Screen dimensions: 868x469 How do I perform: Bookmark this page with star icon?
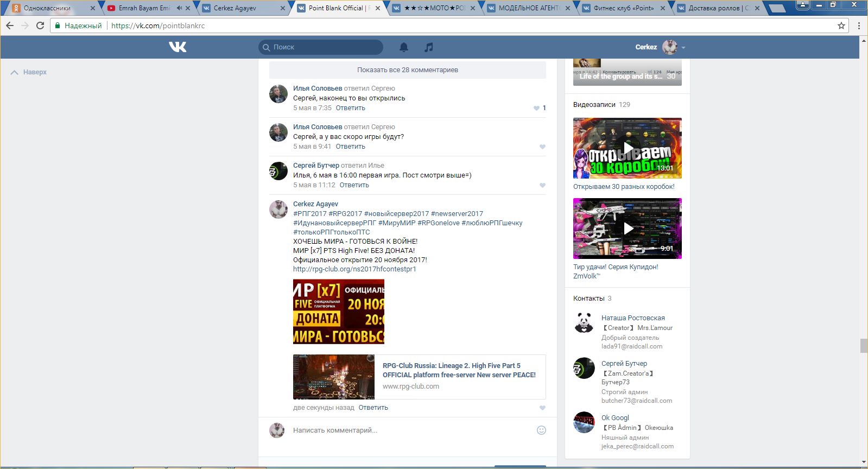click(841, 26)
